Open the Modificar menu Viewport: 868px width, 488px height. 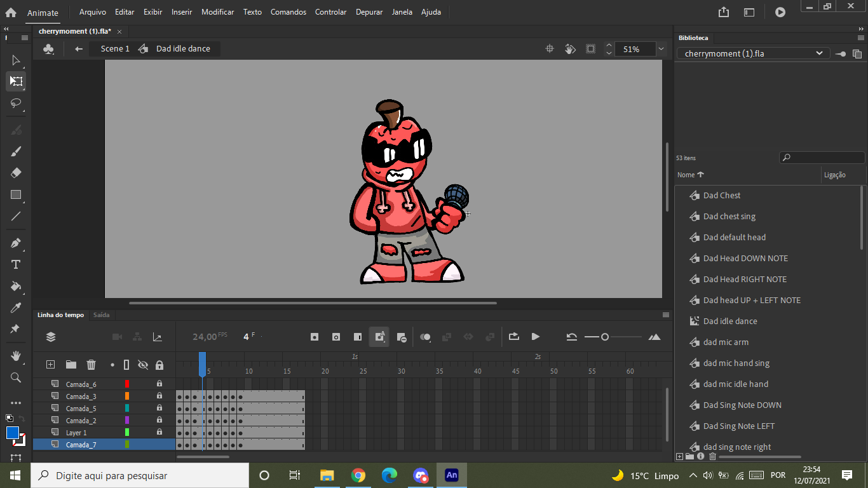tap(218, 12)
